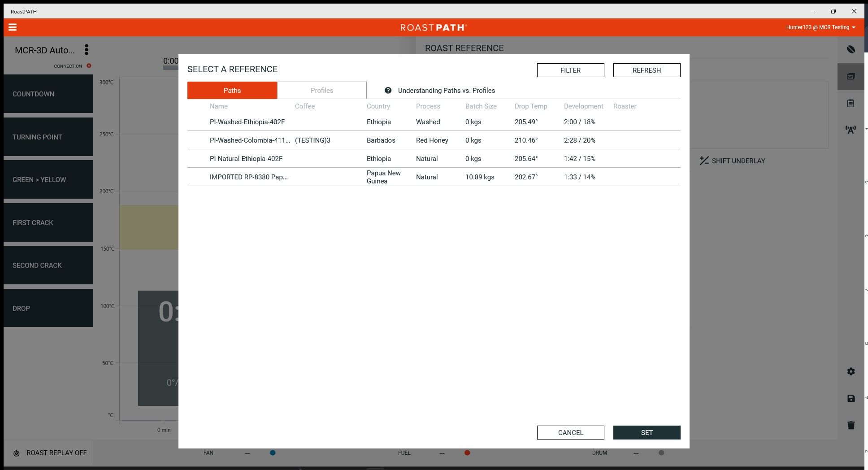Open the roast reference panel icon

tap(851, 77)
